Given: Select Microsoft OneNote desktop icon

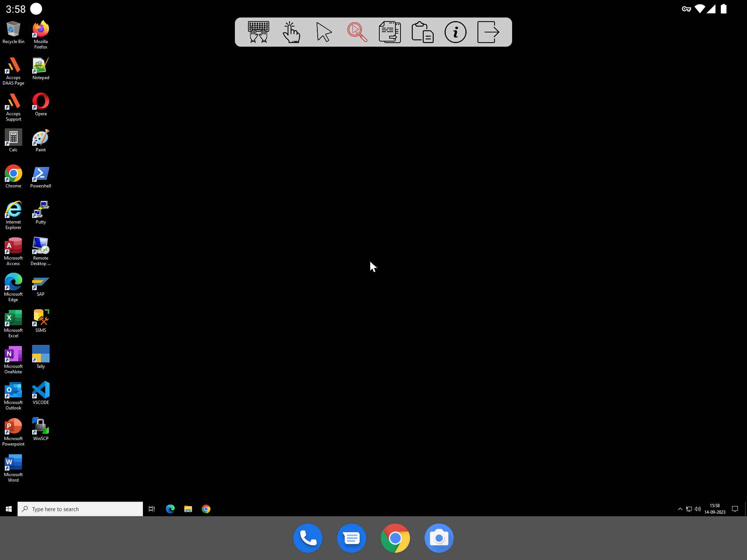Looking at the screenshot, I should coord(13,360).
